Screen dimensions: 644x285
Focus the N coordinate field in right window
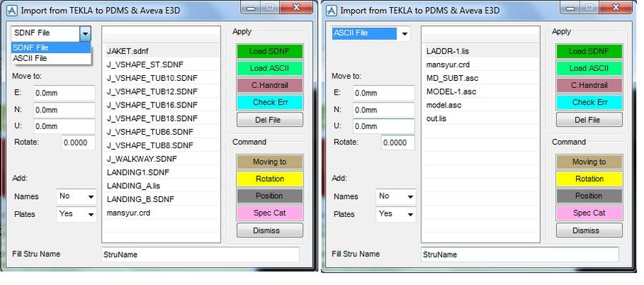coord(384,110)
